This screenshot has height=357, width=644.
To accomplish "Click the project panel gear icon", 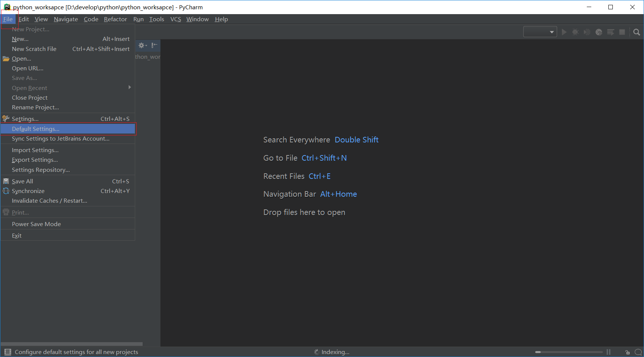I will (143, 45).
